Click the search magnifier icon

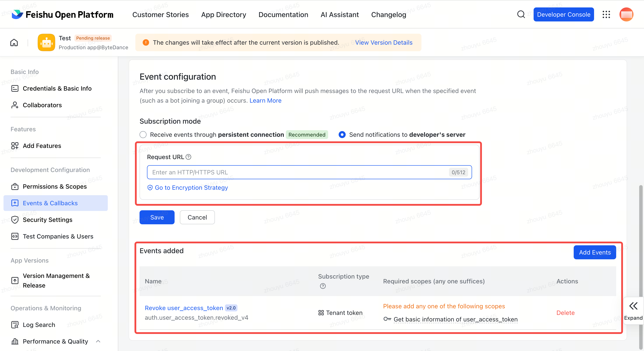(x=521, y=14)
